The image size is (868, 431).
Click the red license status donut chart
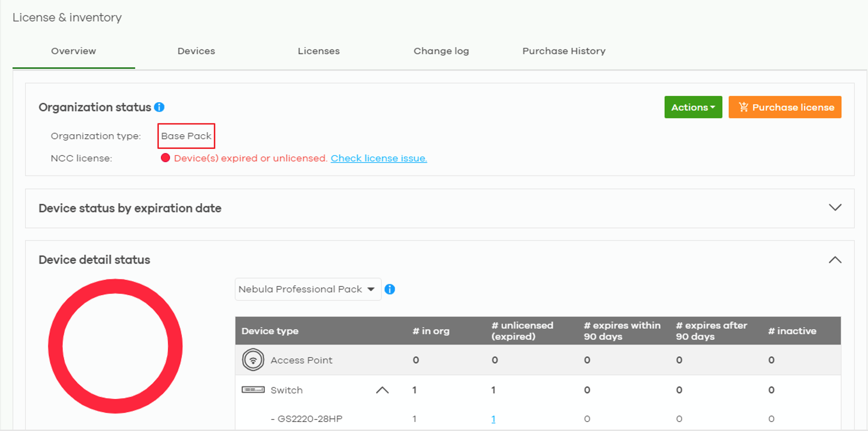tap(115, 346)
